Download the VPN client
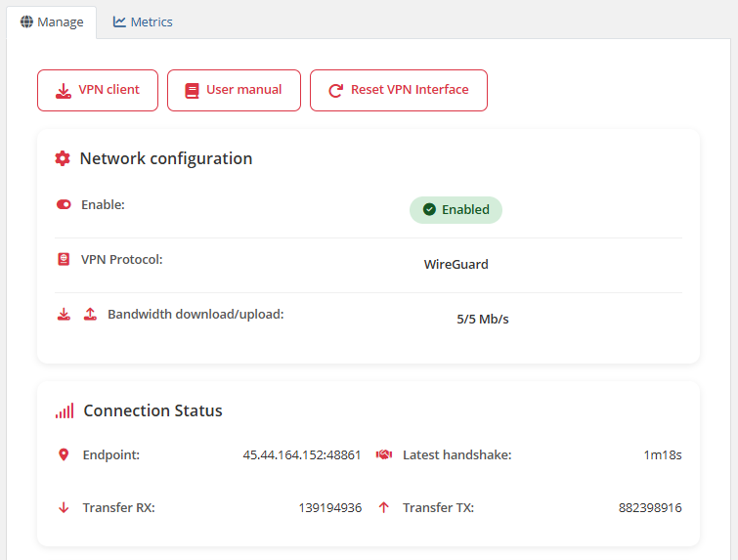Screen dimensions: 738x560 click(x=98, y=90)
